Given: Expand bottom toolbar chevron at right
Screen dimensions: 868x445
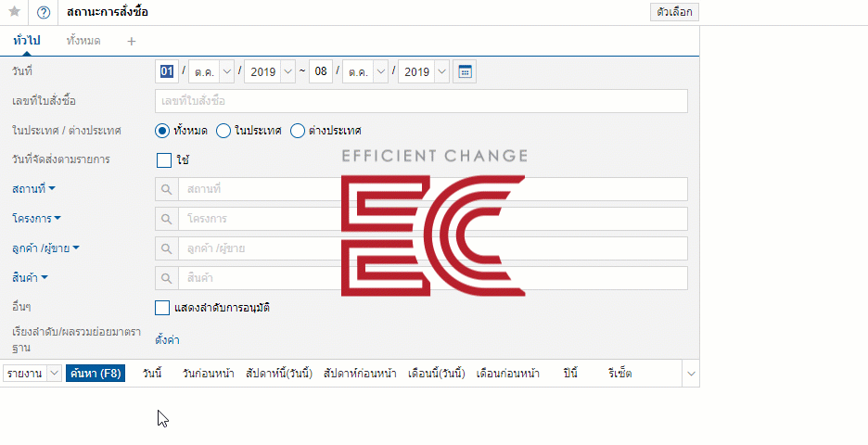Looking at the screenshot, I should click(x=691, y=374).
